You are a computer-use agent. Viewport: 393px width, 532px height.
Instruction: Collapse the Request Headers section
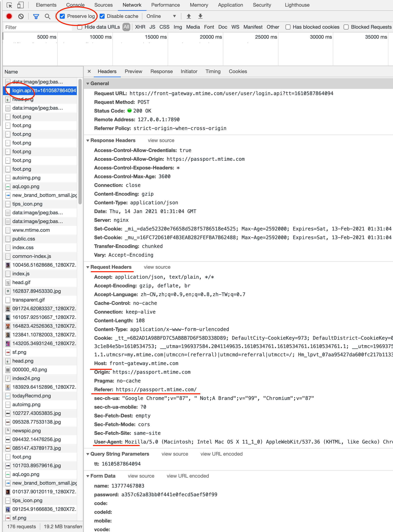pos(88,267)
